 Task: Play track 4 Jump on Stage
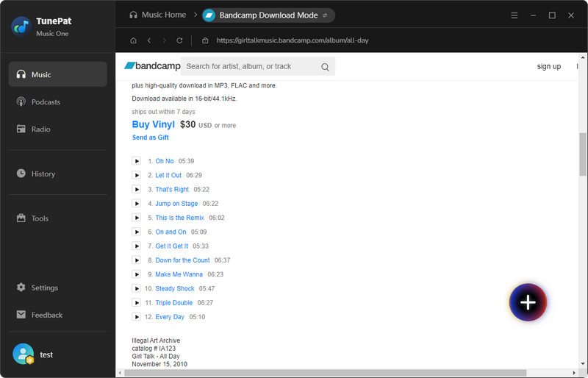tap(136, 204)
